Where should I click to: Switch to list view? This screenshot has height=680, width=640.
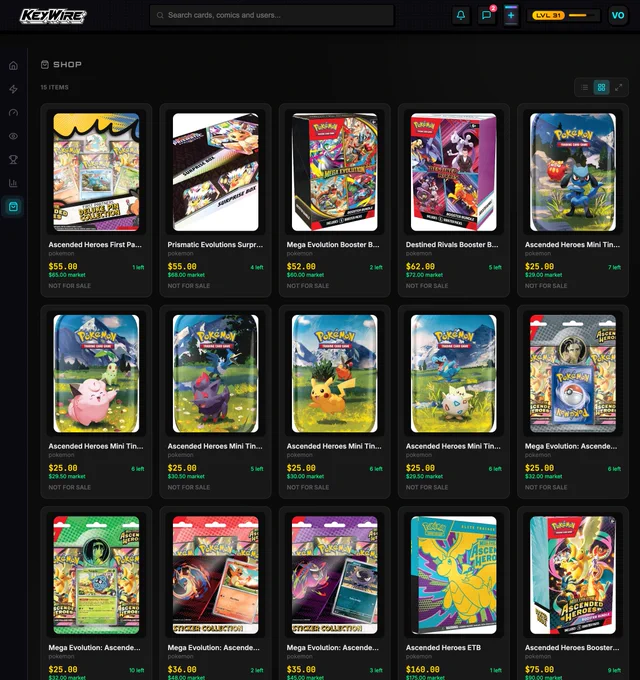click(584, 88)
